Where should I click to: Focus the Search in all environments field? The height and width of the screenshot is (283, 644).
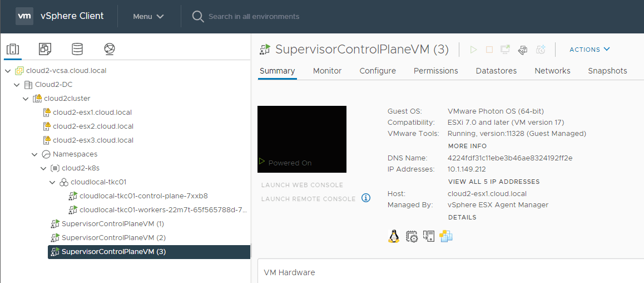[254, 17]
